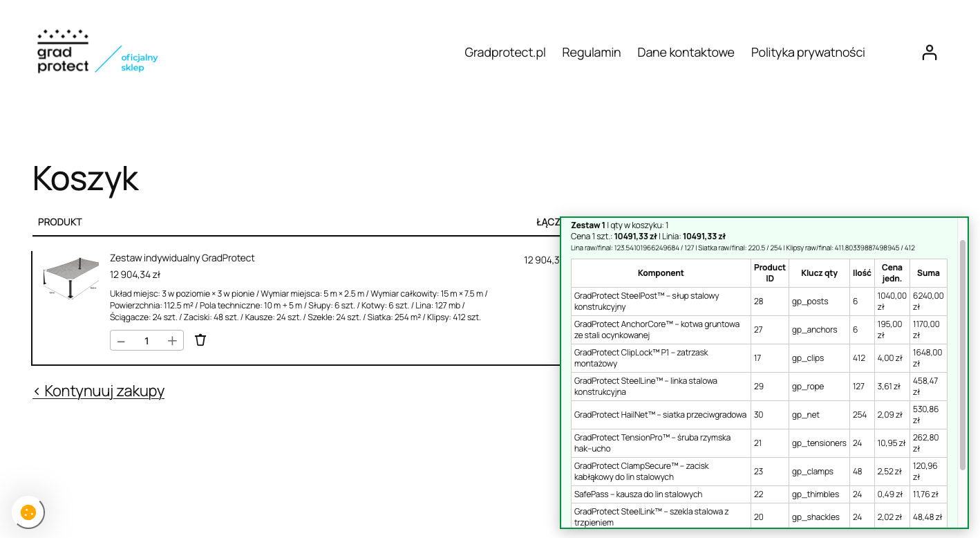Click the 195,00 zł unit price cell
Screen dimensions: 980x538
click(892, 330)
